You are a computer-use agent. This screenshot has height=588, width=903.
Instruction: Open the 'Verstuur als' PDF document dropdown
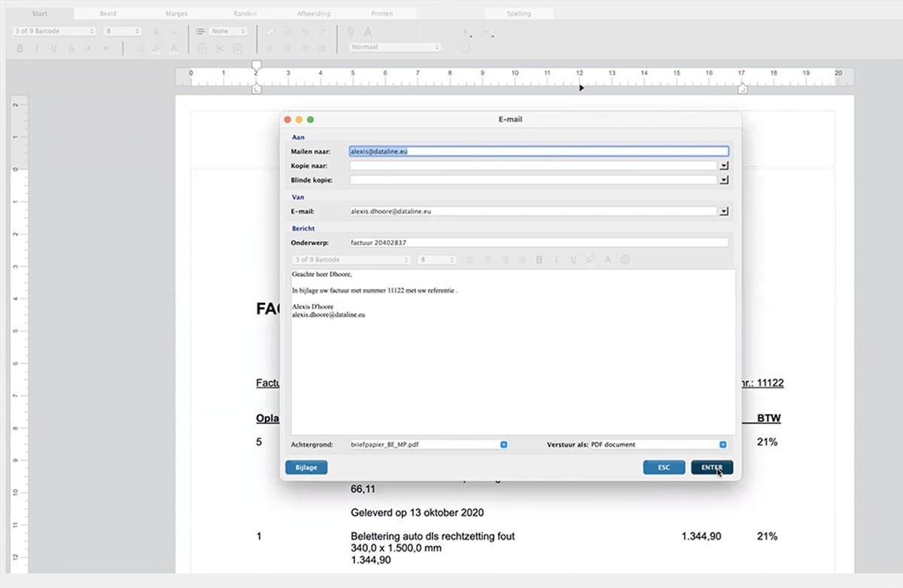[x=723, y=444]
